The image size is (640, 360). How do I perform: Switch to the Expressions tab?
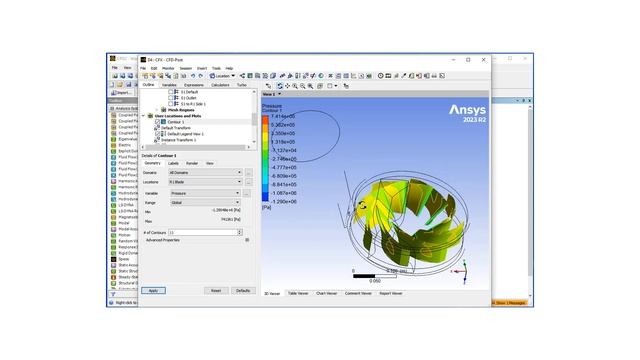click(x=193, y=85)
